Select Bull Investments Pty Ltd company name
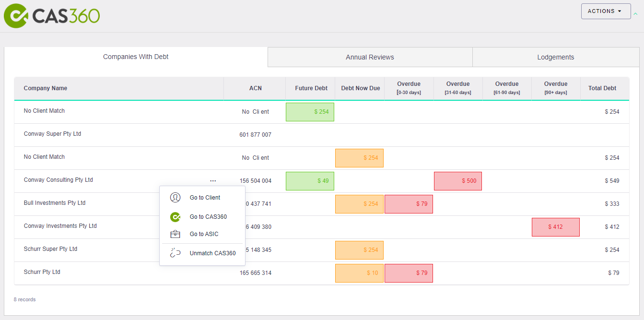Screen dimensions: 644x320 [x=55, y=203]
